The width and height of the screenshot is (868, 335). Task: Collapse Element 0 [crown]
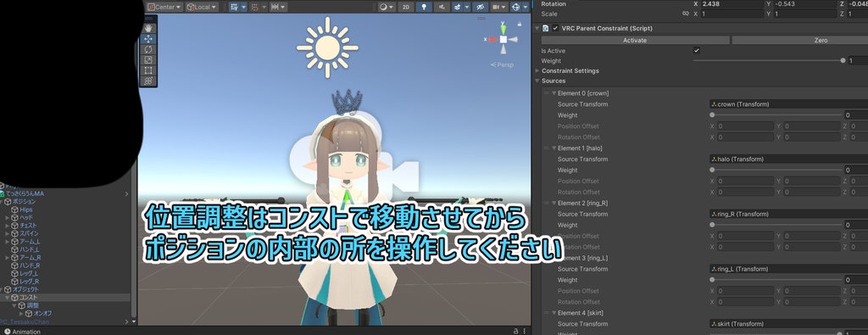554,93
